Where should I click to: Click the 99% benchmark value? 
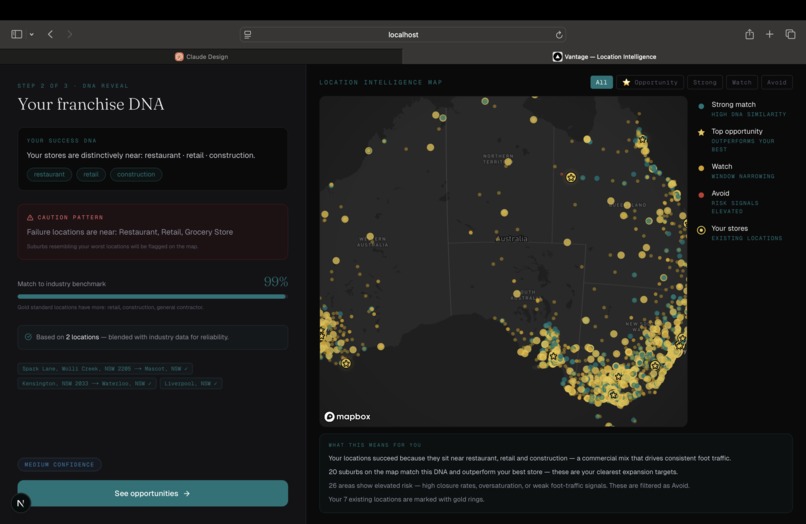click(276, 282)
